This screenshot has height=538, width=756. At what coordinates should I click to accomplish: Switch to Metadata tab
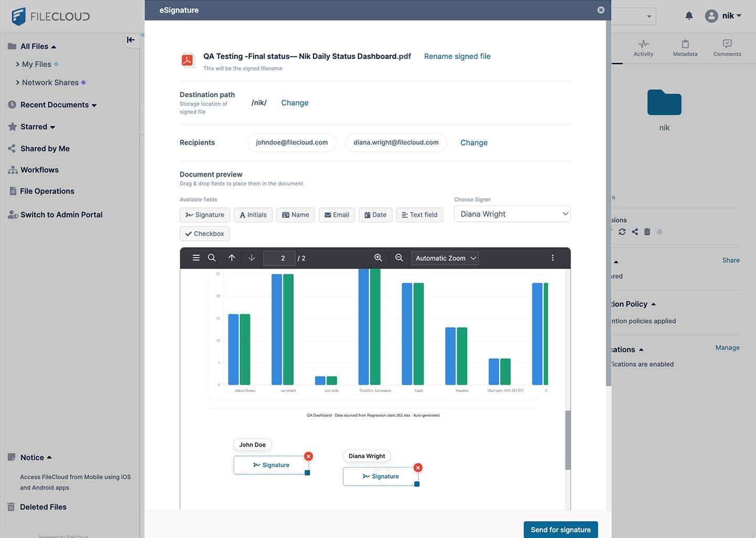685,48
